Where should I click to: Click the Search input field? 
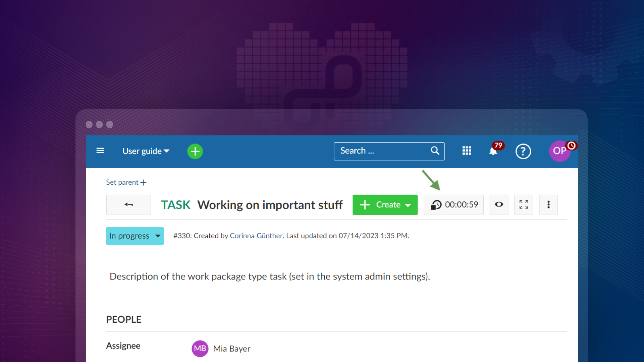388,151
